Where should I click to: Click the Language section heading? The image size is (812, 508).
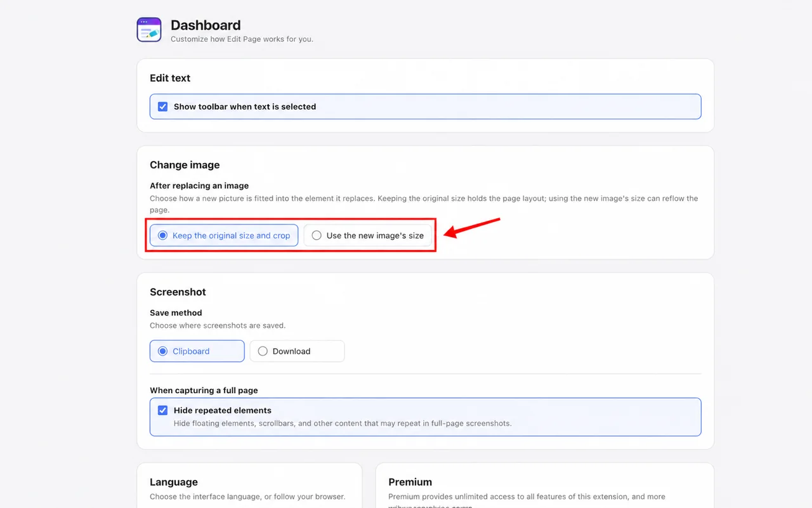click(174, 482)
